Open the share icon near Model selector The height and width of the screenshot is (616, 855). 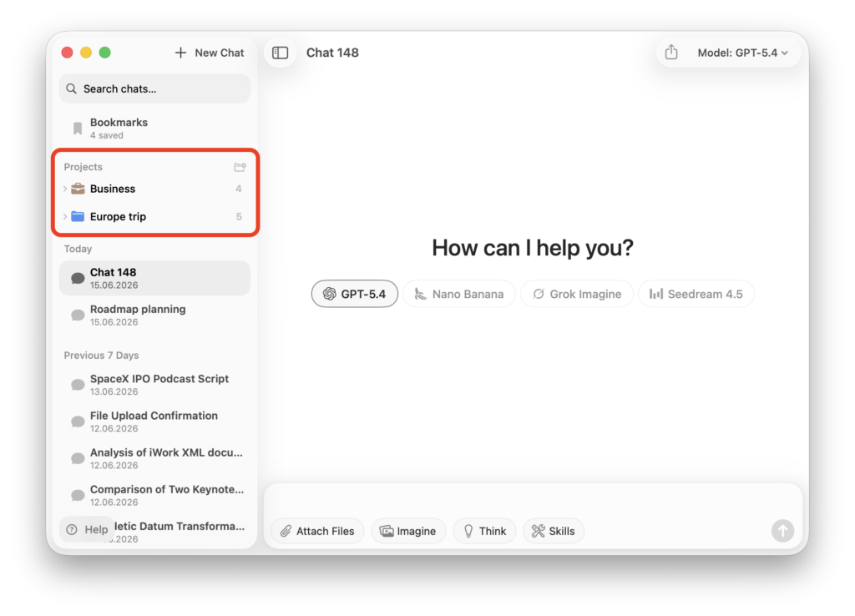point(671,53)
